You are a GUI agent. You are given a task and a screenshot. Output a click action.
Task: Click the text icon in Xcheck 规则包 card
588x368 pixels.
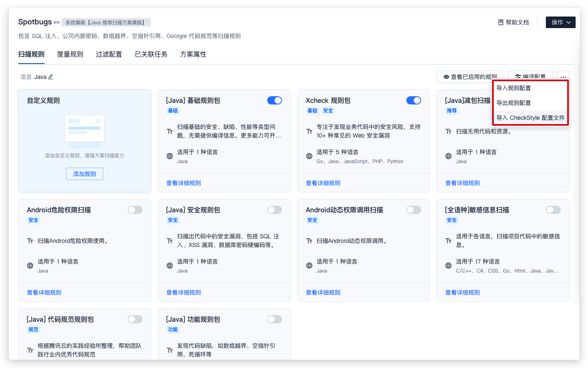tap(309, 131)
